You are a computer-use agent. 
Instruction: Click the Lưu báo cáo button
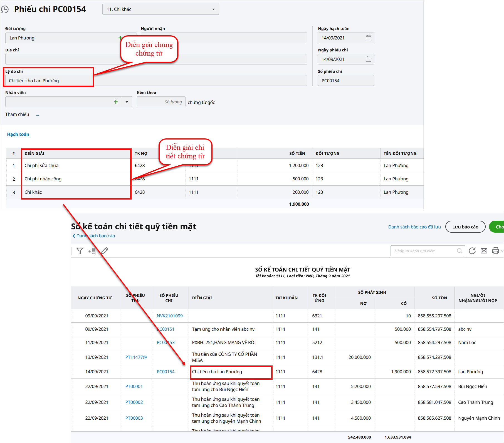(465, 227)
